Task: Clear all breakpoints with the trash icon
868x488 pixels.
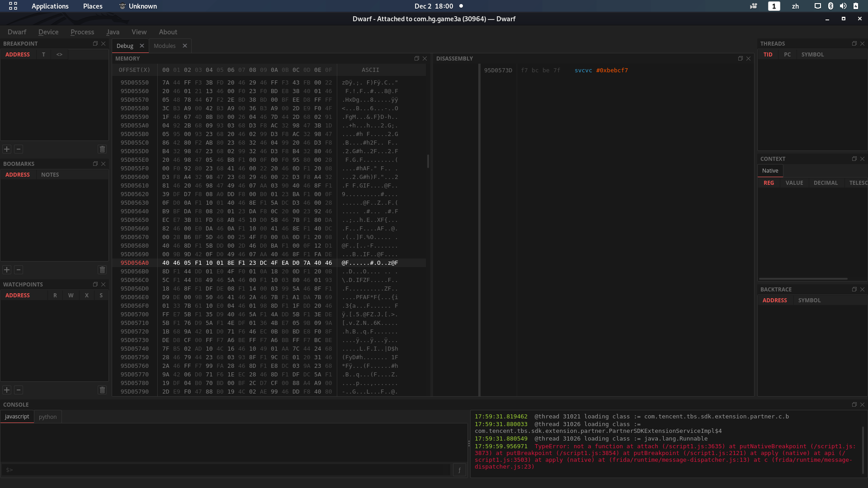Action: pos(102,149)
